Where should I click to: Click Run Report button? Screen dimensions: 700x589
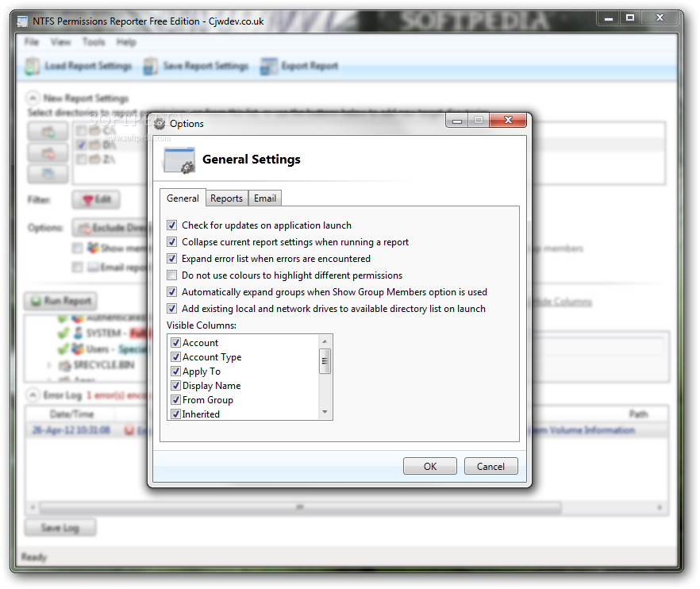[60, 301]
